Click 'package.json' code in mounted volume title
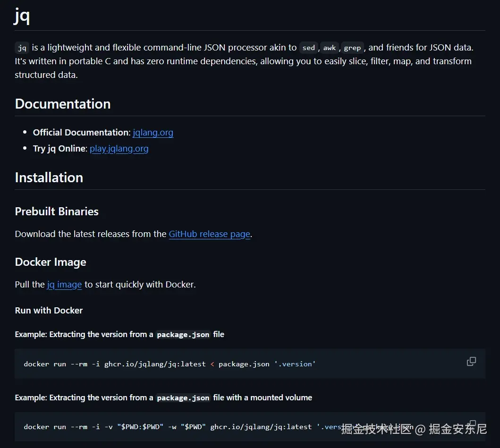500x448 pixels. click(183, 398)
